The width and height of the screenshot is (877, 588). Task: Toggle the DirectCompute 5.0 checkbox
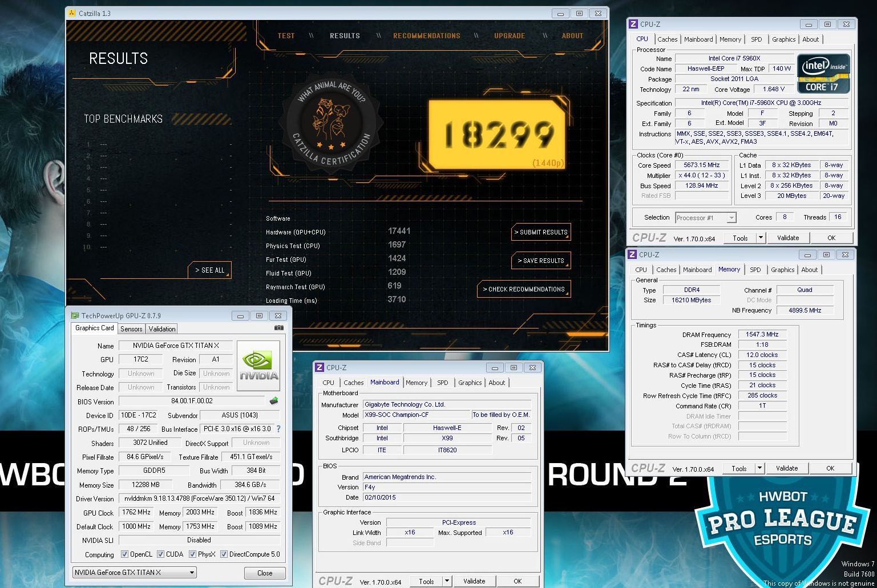pos(224,554)
